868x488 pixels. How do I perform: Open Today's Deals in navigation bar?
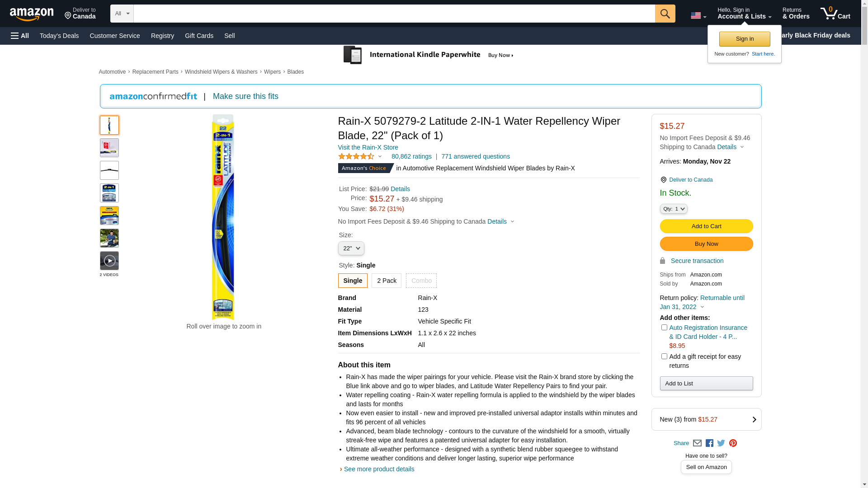pyautogui.click(x=59, y=36)
